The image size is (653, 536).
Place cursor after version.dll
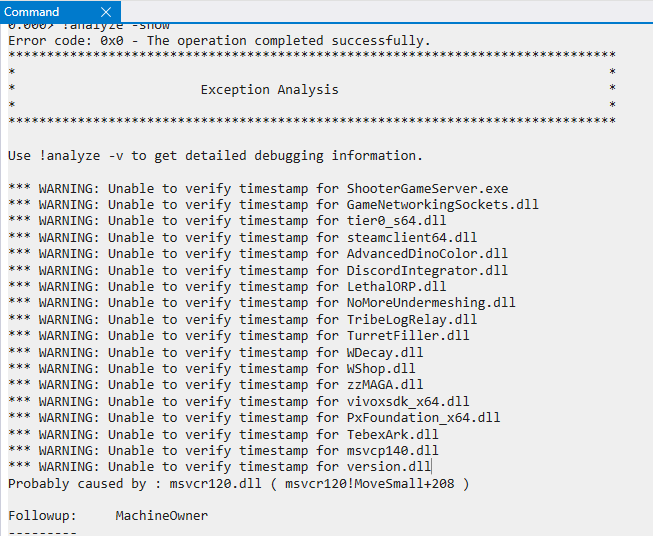pos(432,467)
